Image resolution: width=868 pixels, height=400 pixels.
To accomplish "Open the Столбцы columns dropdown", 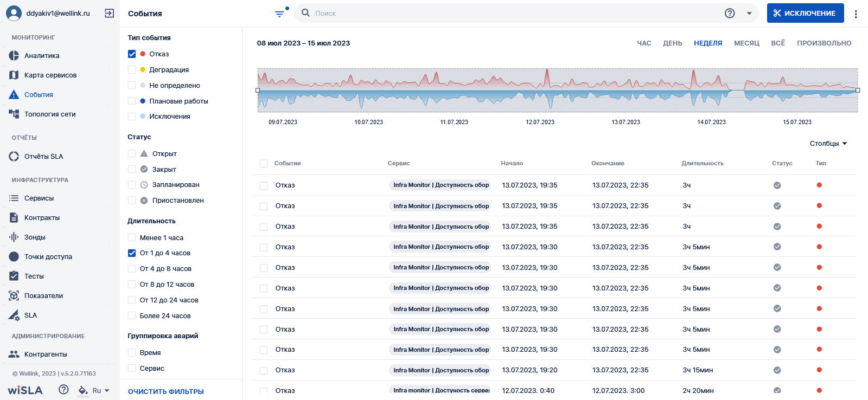I will coord(828,144).
